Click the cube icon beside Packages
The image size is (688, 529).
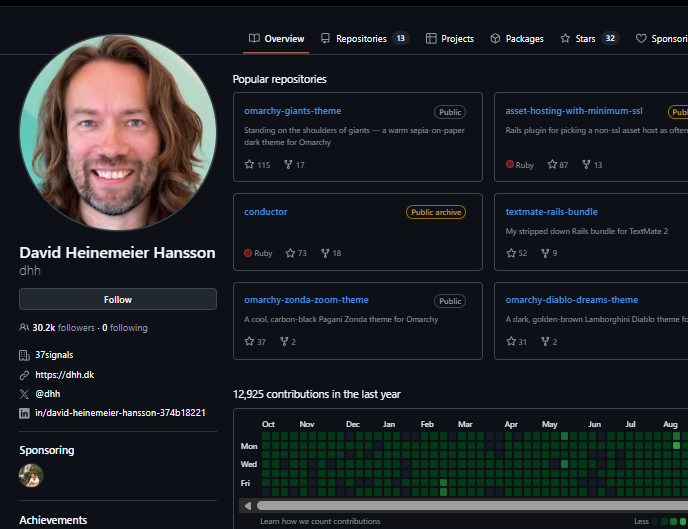tap(495, 39)
